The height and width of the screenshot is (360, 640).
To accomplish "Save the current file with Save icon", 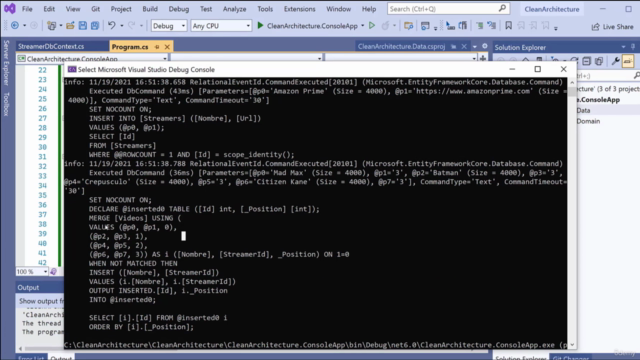I will tap(82, 26).
